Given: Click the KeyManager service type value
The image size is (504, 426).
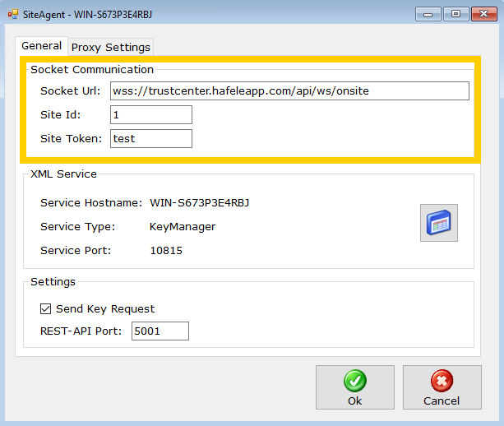Looking at the screenshot, I should [x=182, y=226].
